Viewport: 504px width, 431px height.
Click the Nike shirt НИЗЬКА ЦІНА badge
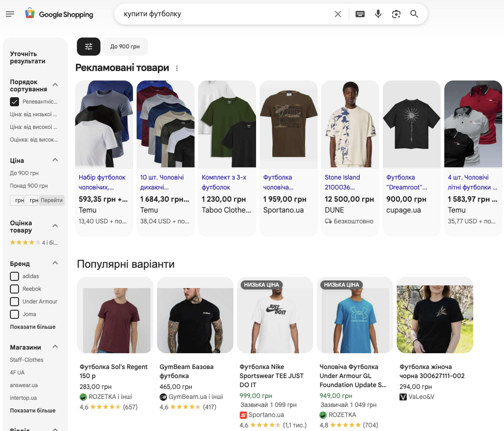[x=261, y=285]
